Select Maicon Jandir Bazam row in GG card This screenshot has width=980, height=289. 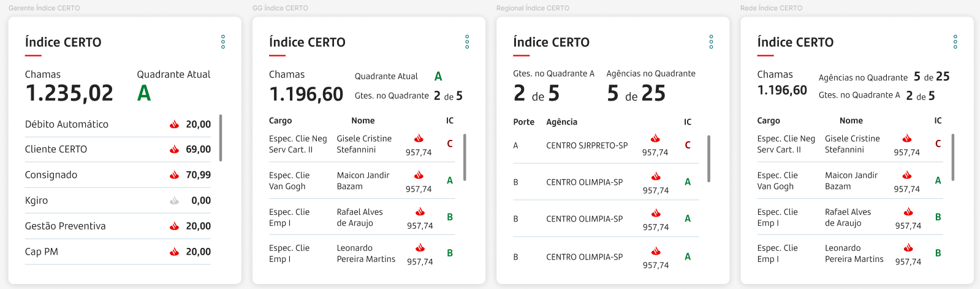(x=362, y=180)
